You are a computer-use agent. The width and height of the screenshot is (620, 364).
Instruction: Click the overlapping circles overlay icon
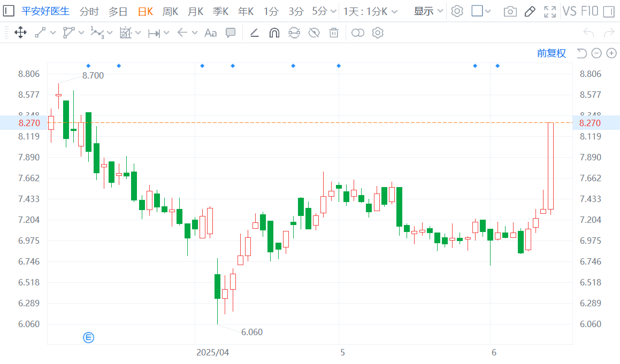tap(358, 33)
